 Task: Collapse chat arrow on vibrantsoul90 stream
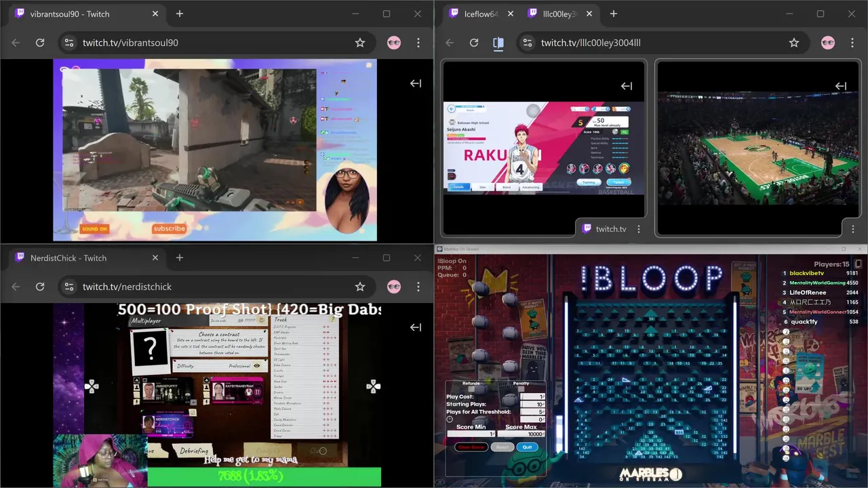[x=416, y=83]
